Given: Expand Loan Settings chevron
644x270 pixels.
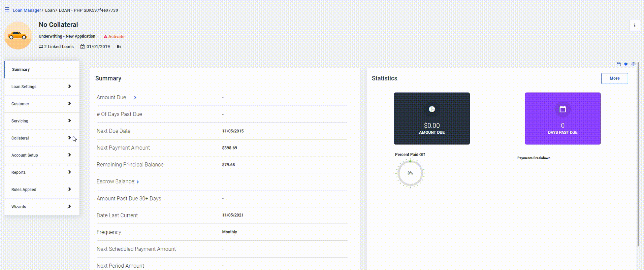Looking at the screenshot, I should [69, 87].
